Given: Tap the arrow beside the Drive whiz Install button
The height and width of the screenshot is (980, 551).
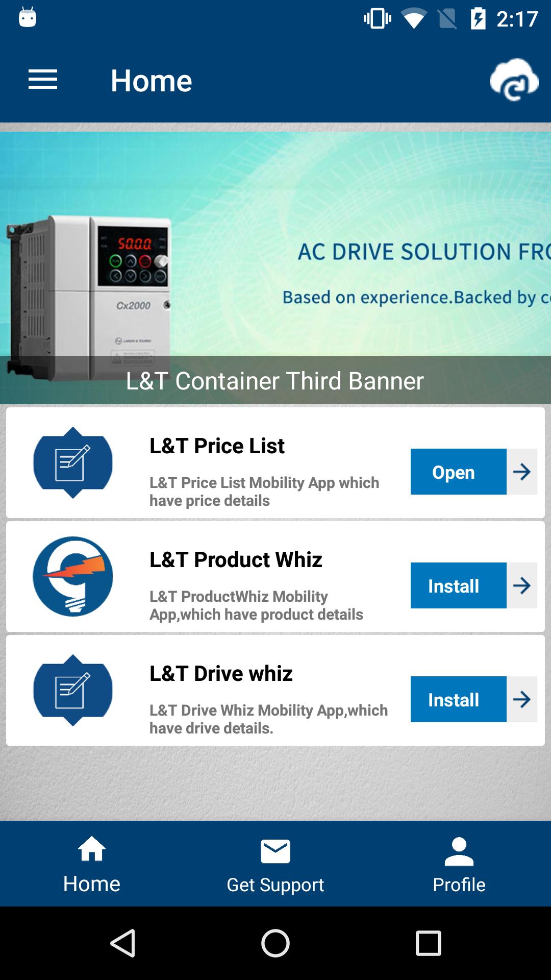Looking at the screenshot, I should coord(522,699).
